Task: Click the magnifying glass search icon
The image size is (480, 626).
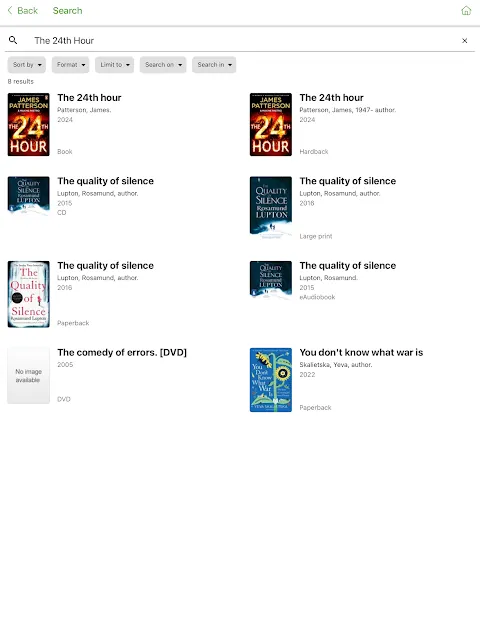Action: 13,40
